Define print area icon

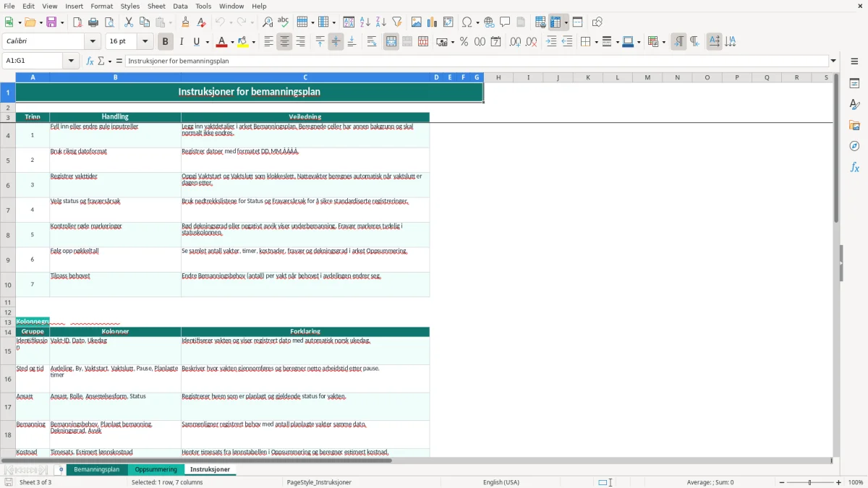click(540, 22)
